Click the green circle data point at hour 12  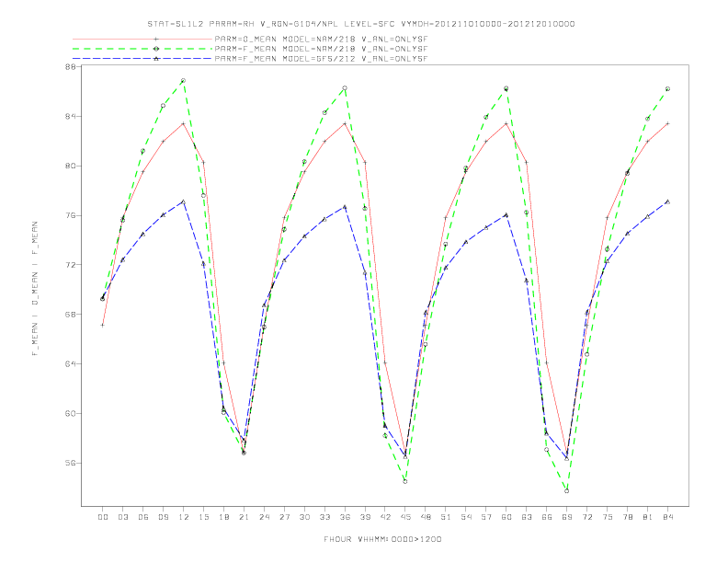(184, 81)
